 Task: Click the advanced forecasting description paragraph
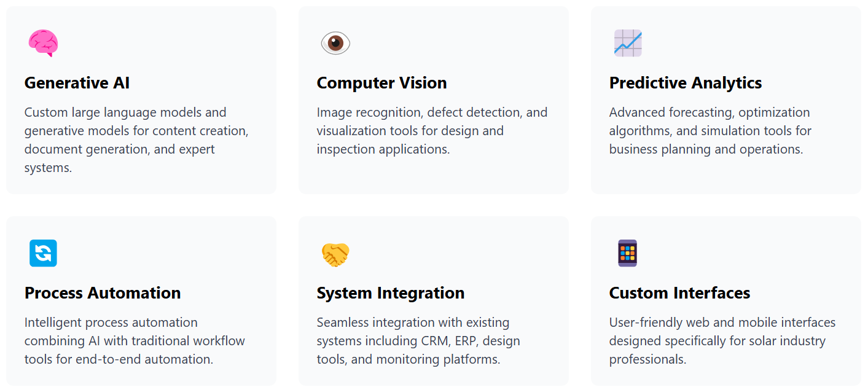point(711,131)
